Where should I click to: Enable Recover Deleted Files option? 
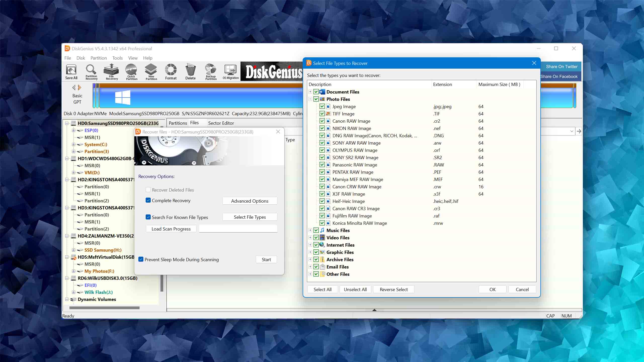click(x=148, y=190)
